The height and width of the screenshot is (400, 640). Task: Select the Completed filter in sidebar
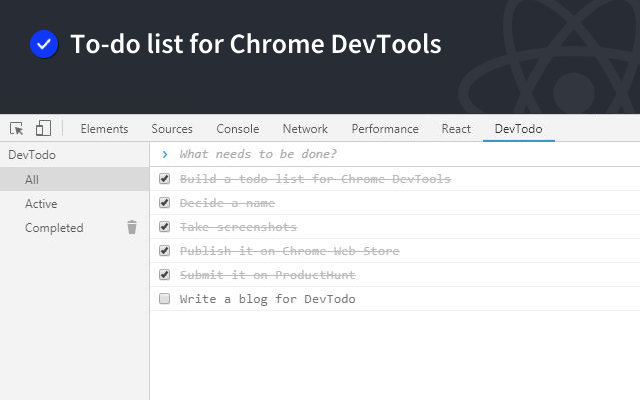(x=54, y=228)
